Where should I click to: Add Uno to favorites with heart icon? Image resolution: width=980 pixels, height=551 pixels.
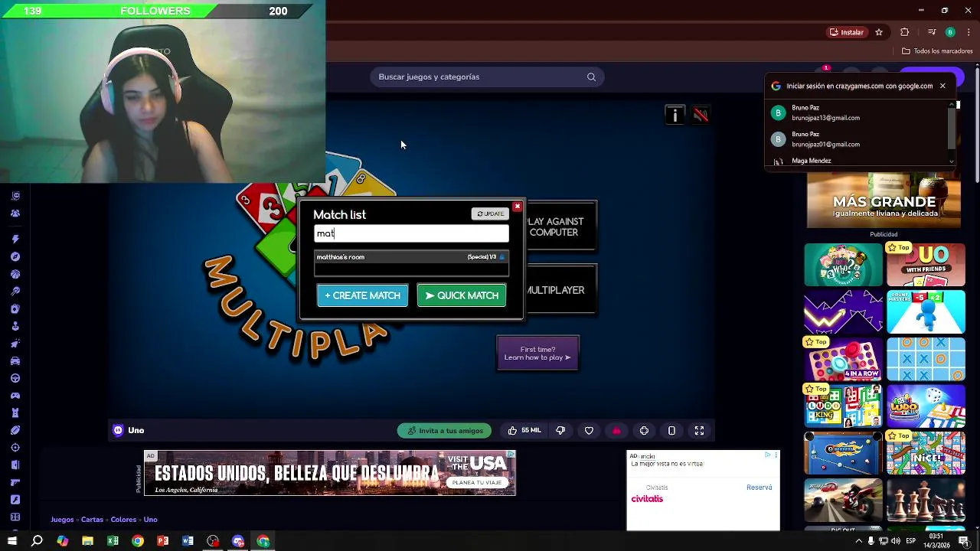coord(589,431)
